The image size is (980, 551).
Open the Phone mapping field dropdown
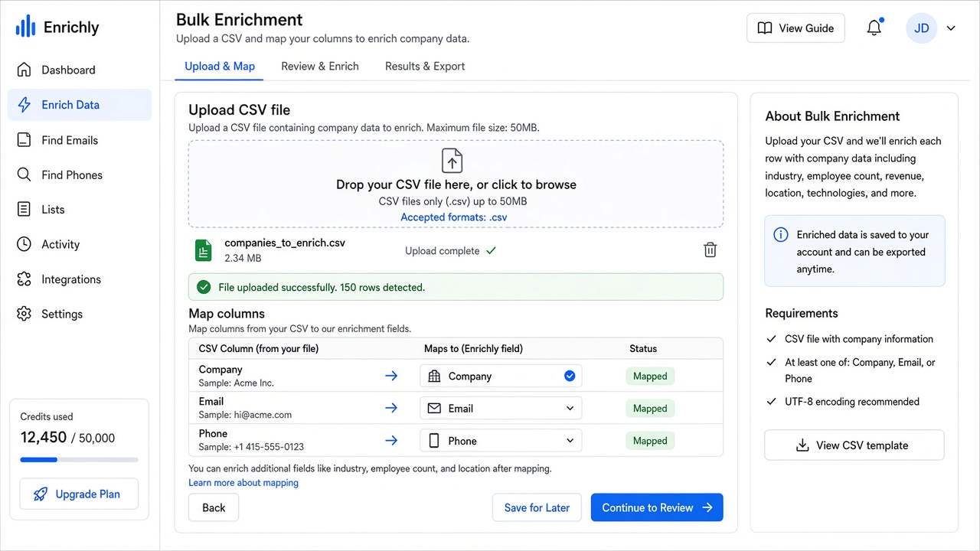pyautogui.click(x=501, y=440)
